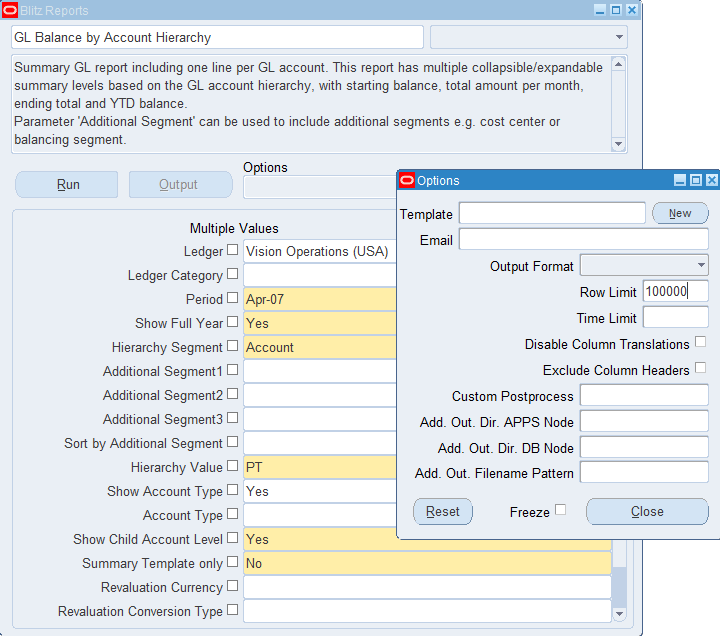Minimize the Blitz Reports window
720x636 pixels.
[x=600, y=10]
